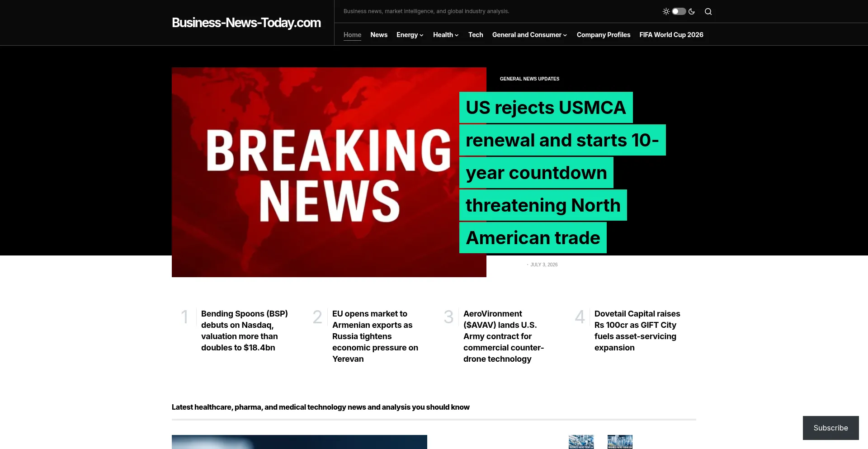Open US rejects USMCA renewal headline

pos(562,173)
